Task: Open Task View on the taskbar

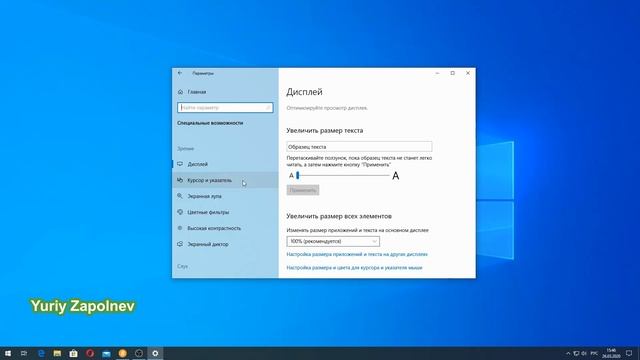Action: [x=24, y=353]
